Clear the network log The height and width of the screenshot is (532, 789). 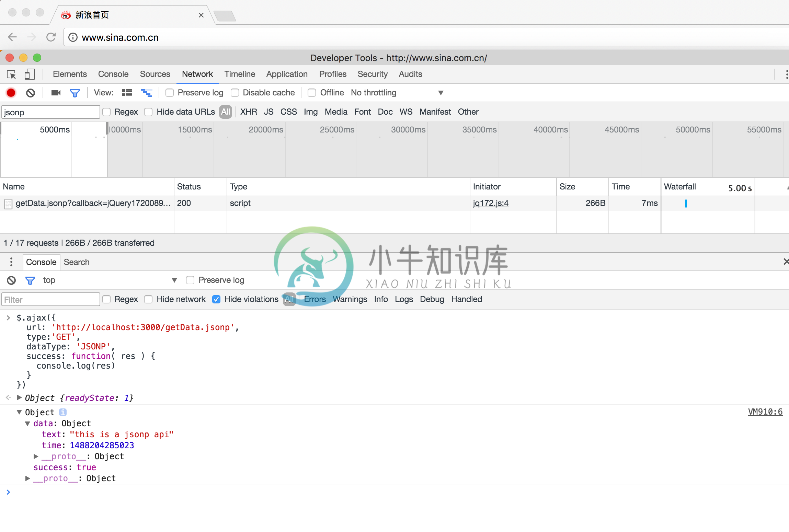point(31,93)
